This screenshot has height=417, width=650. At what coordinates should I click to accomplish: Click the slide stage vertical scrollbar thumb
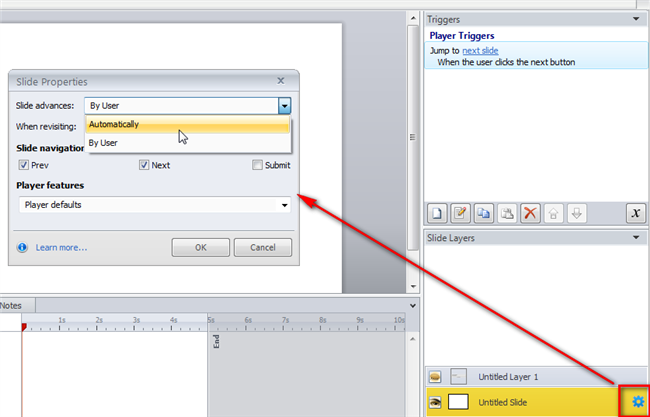coord(413,137)
